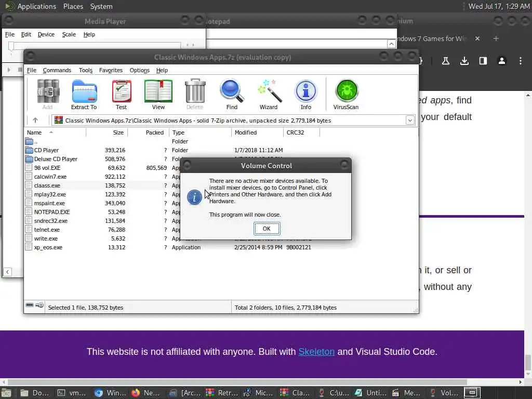
Task: Open the Commands menu
Action: (57, 70)
